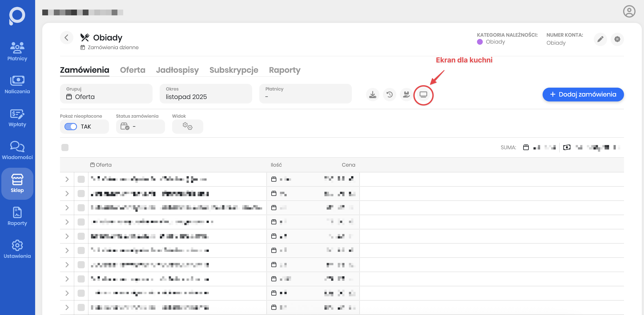Click the Widok view settings gears
Screen dimensions: 644x315
coord(187,127)
